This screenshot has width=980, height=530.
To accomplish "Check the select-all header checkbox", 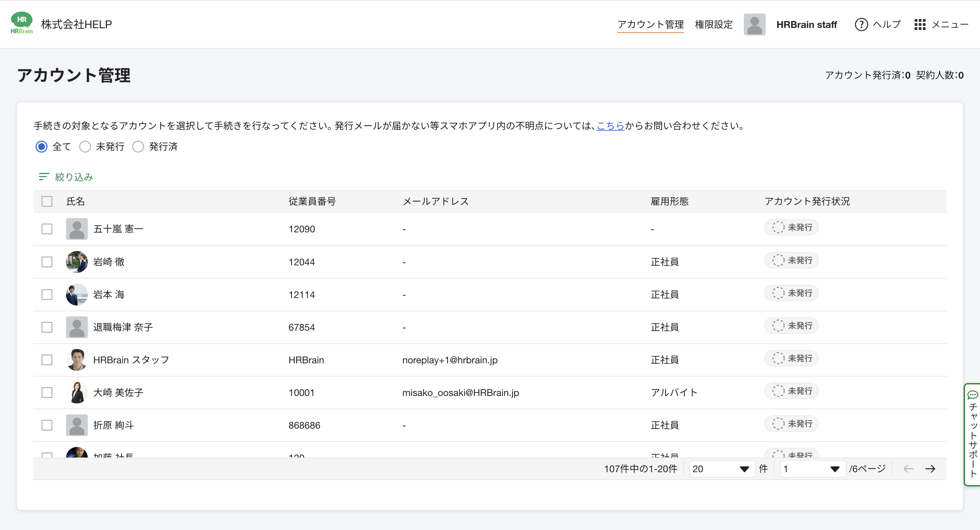I will [x=47, y=201].
